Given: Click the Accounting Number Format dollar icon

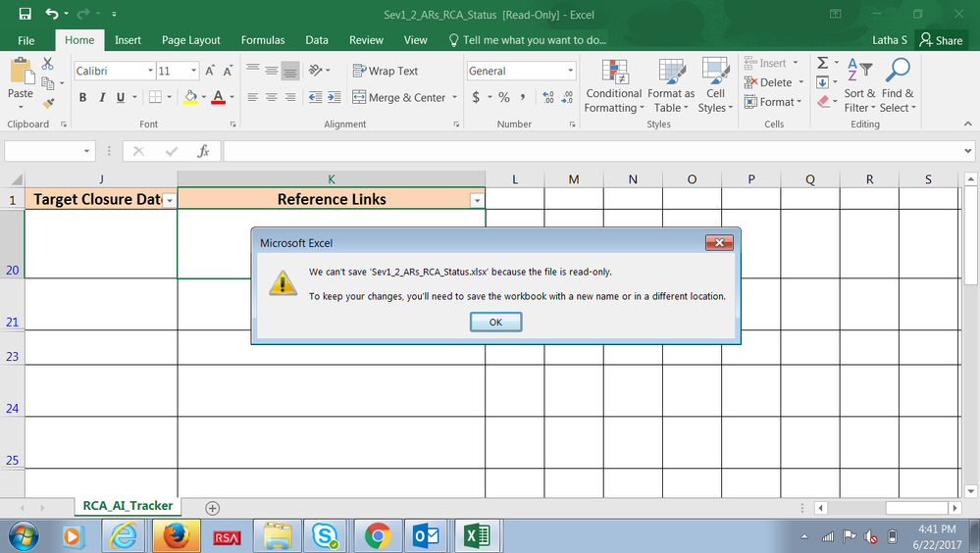Looking at the screenshot, I should pyautogui.click(x=476, y=97).
